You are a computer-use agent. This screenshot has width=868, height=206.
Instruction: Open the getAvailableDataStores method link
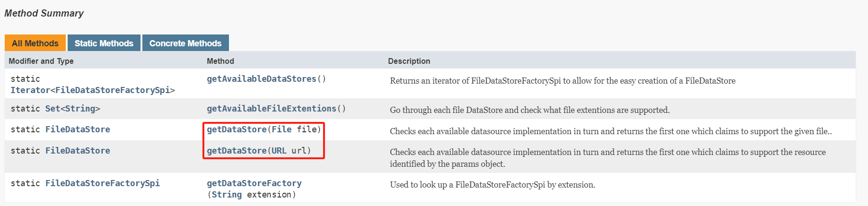(262, 79)
